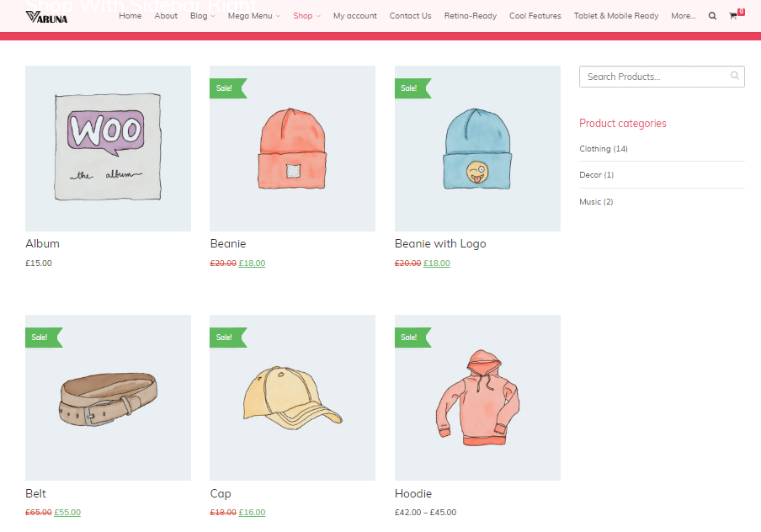Image resolution: width=761 pixels, height=532 pixels.
Task: Open the Mega Menu dropdown
Action: point(250,15)
